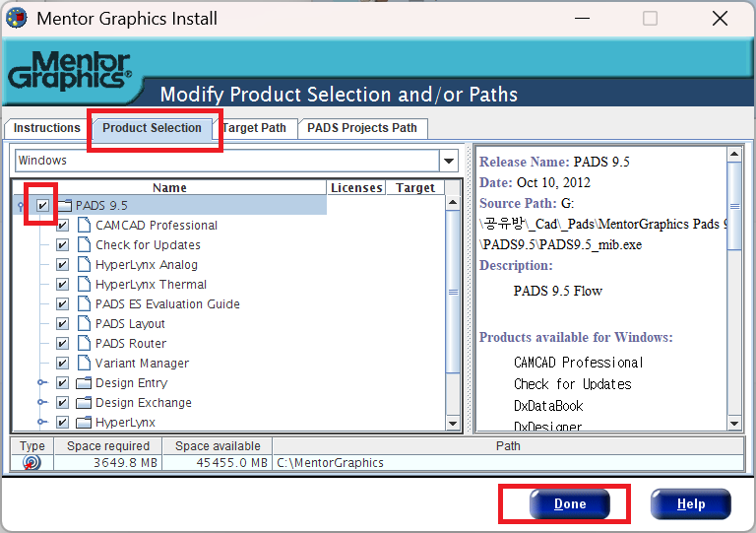This screenshot has height=533, width=756.
Task: Switch to the Product Selection tab
Action: (152, 128)
